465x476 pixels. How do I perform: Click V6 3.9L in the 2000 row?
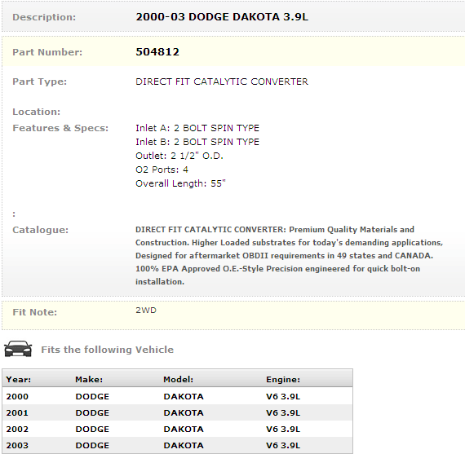(x=283, y=396)
